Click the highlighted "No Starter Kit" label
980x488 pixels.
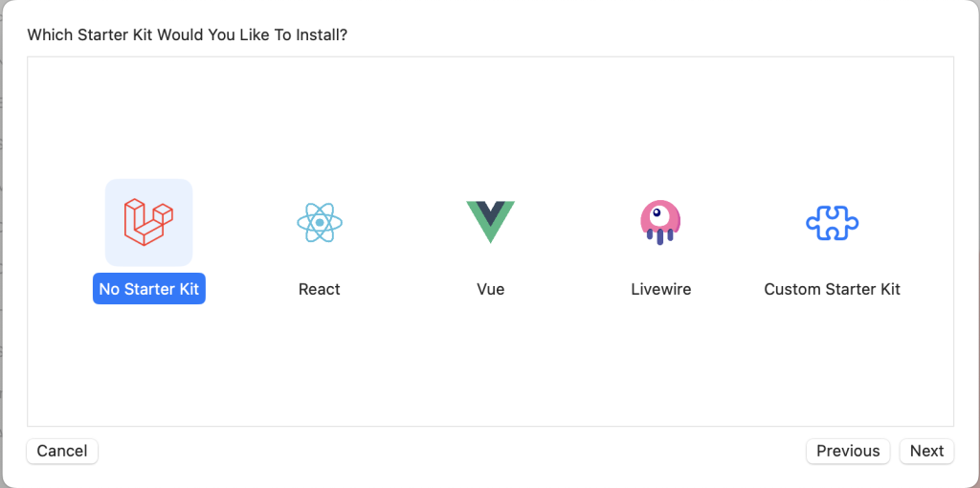[149, 289]
